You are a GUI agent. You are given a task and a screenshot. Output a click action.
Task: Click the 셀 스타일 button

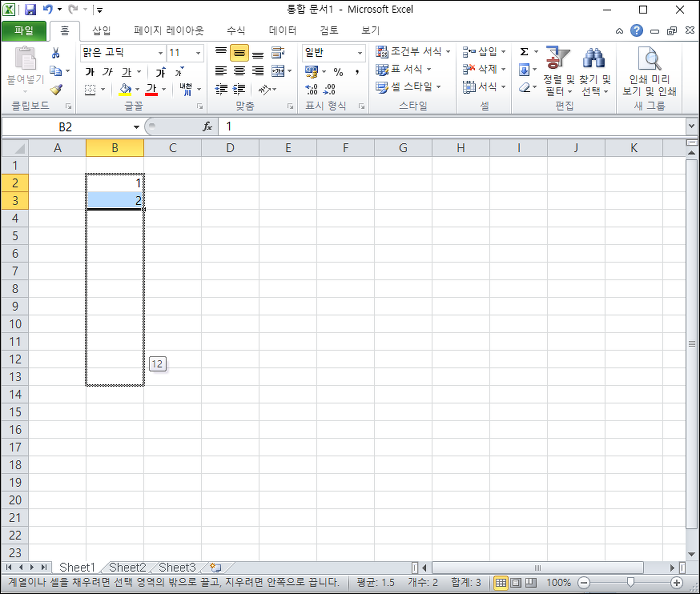tap(408, 87)
